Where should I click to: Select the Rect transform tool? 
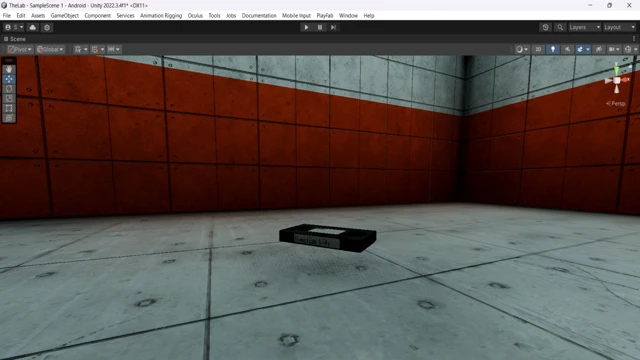[x=9, y=109]
